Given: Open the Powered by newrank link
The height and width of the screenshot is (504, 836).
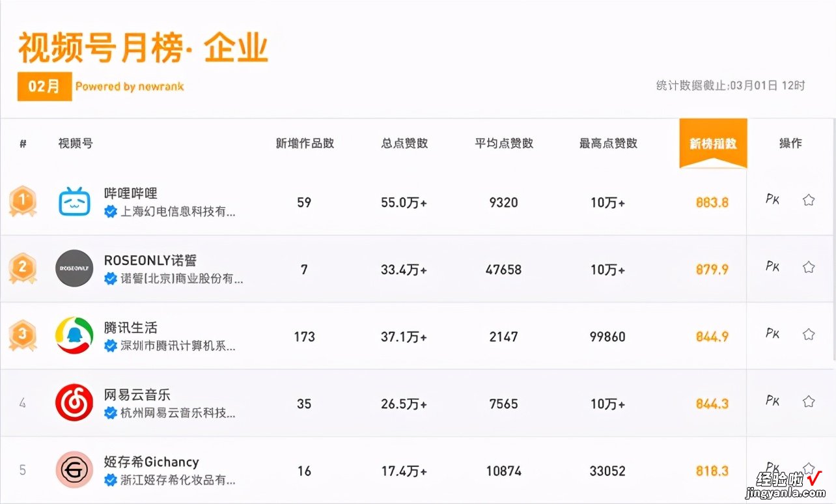Looking at the screenshot, I should [130, 86].
